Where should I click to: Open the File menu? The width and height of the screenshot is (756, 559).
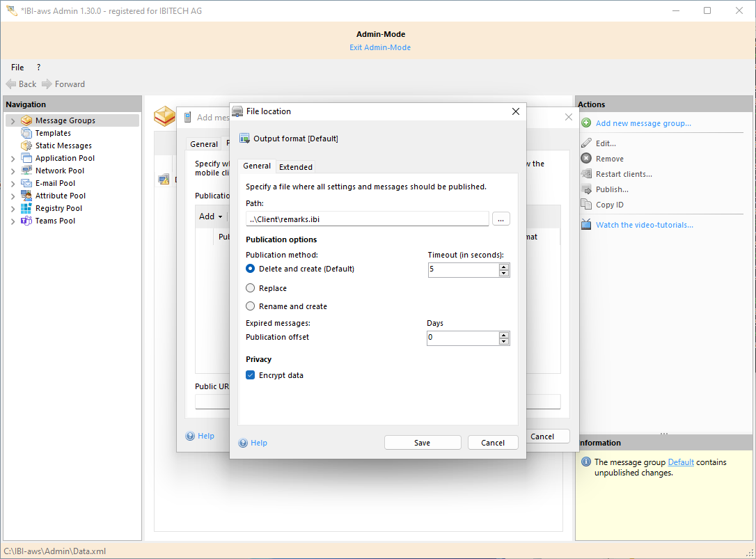point(17,67)
